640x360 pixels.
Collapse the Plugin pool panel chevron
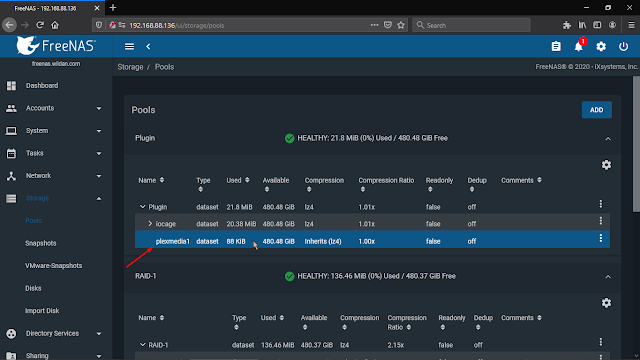(x=608, y=139)
